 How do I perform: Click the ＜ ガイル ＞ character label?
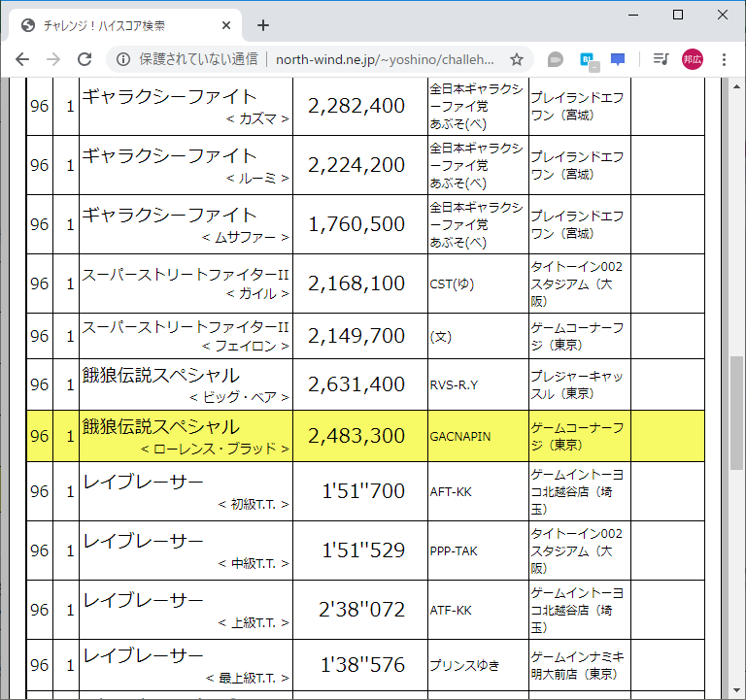point(257,294)
